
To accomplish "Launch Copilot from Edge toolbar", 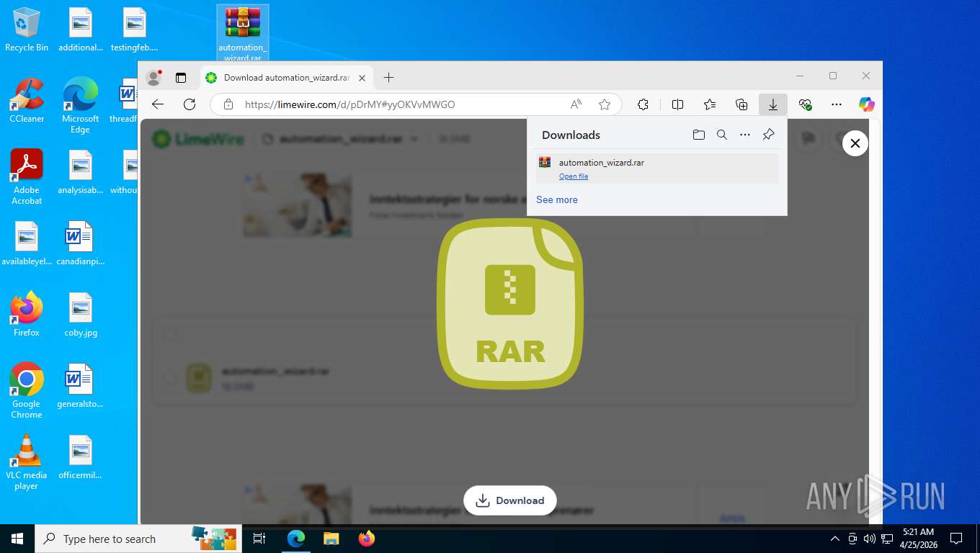I will coord(867,104).
